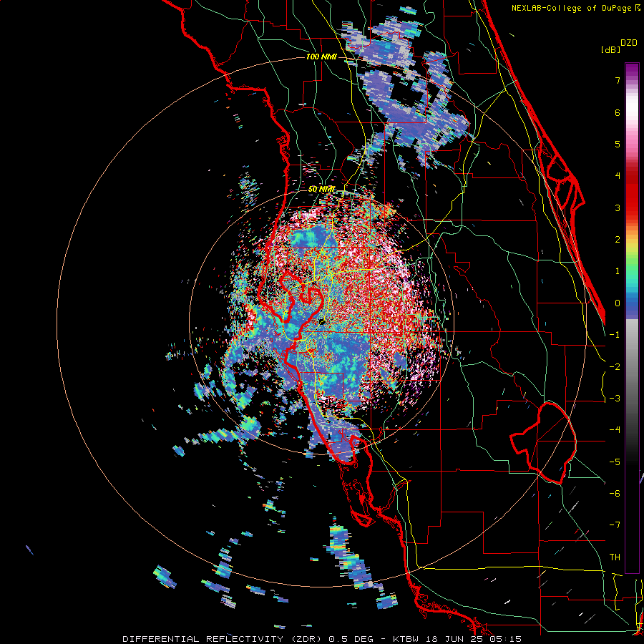Click the "-3" tick label on the scale
The height and width of the screenshot is (644, 644).
(x=615, y=399)
